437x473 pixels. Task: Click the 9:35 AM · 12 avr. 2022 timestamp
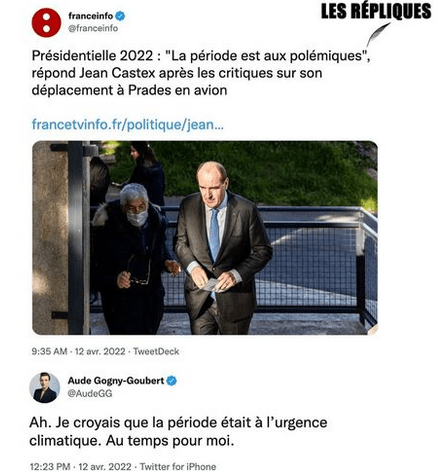pyautogui.click(x=78, y=351)
